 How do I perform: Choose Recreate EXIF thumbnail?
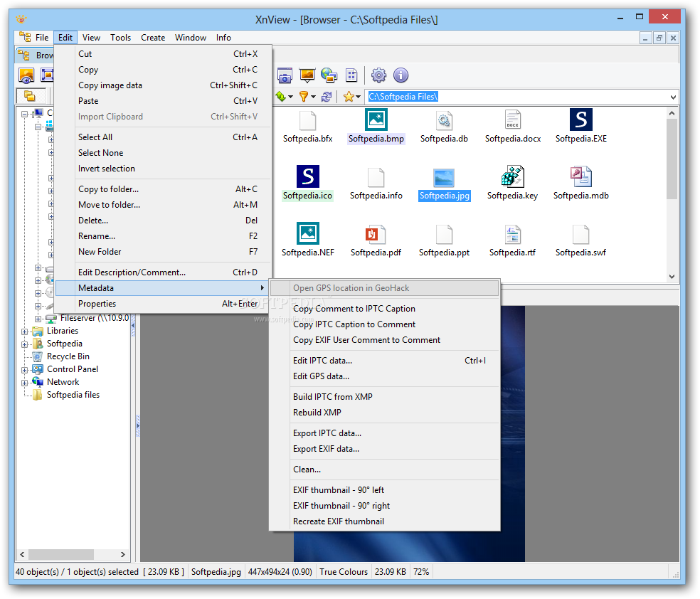pyautogui.click(x=384, y=521)
